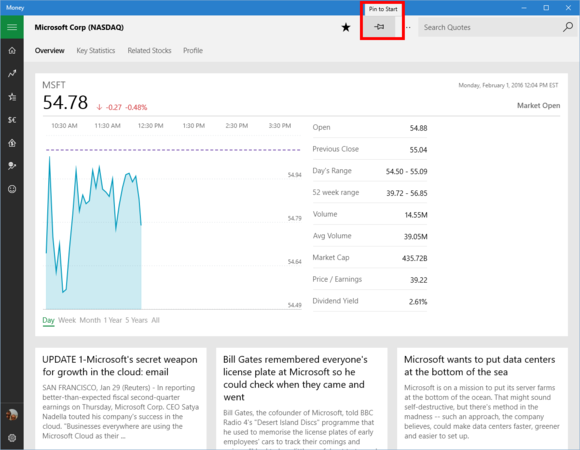Screen dimensions: 580x450
Task: Click the -0.48% change value
Action: (136, 108)
